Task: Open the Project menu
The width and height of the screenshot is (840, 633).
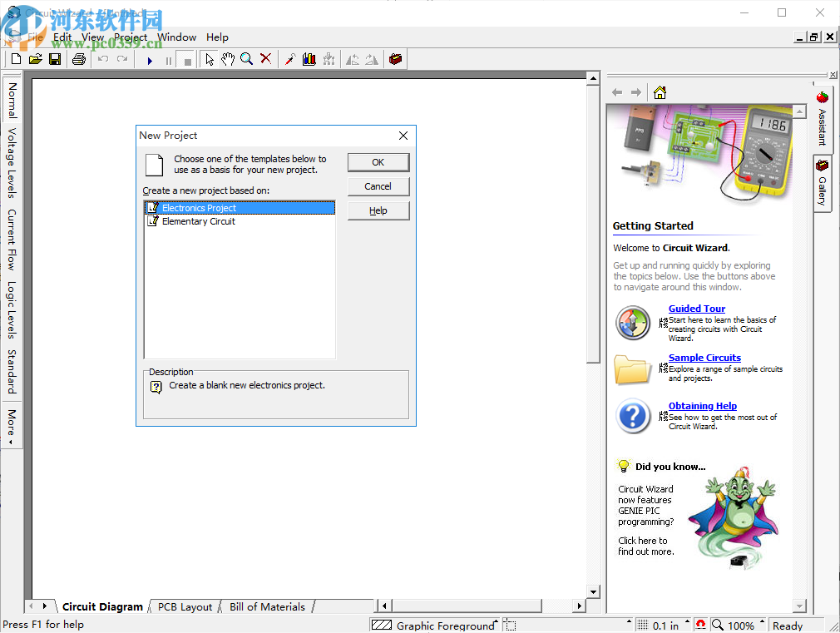Action: (x=131, y=37)
